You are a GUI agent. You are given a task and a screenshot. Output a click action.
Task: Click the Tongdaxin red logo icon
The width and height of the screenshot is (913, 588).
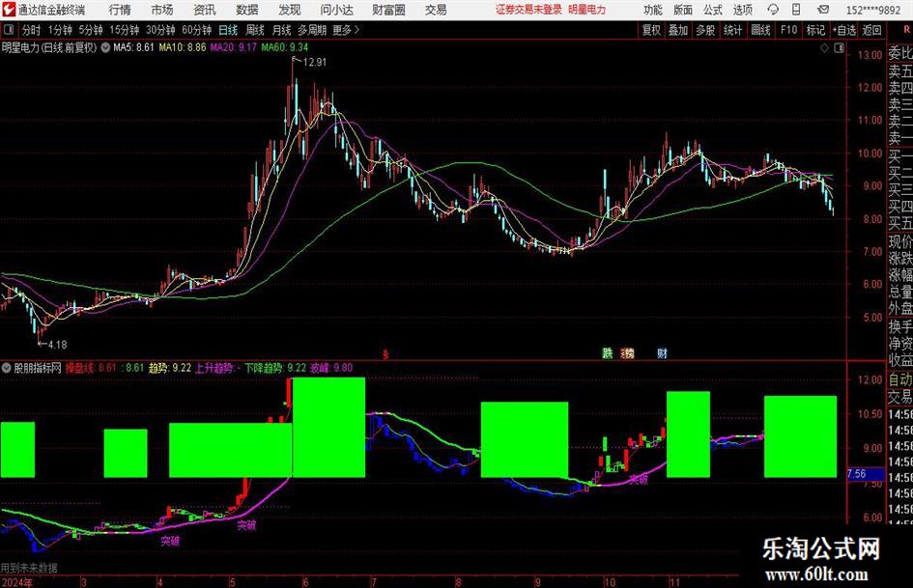click(9, 10)
